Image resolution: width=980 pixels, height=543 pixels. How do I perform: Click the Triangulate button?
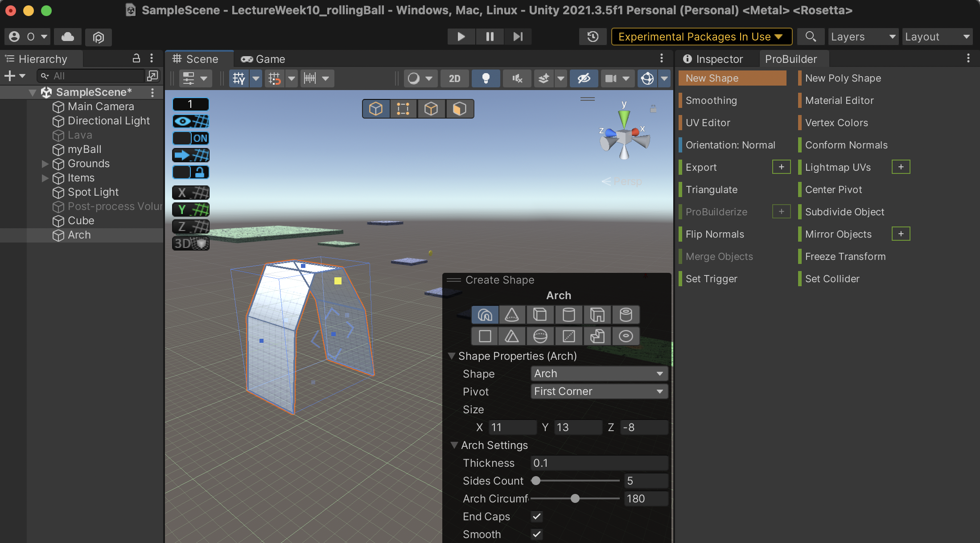click(x=711, y=189)
